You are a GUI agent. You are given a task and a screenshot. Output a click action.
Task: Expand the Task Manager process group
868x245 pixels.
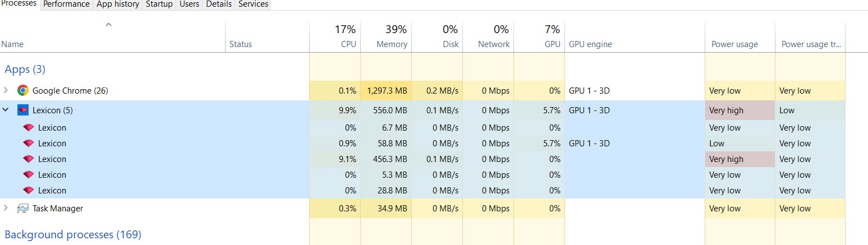click(6, 208)
